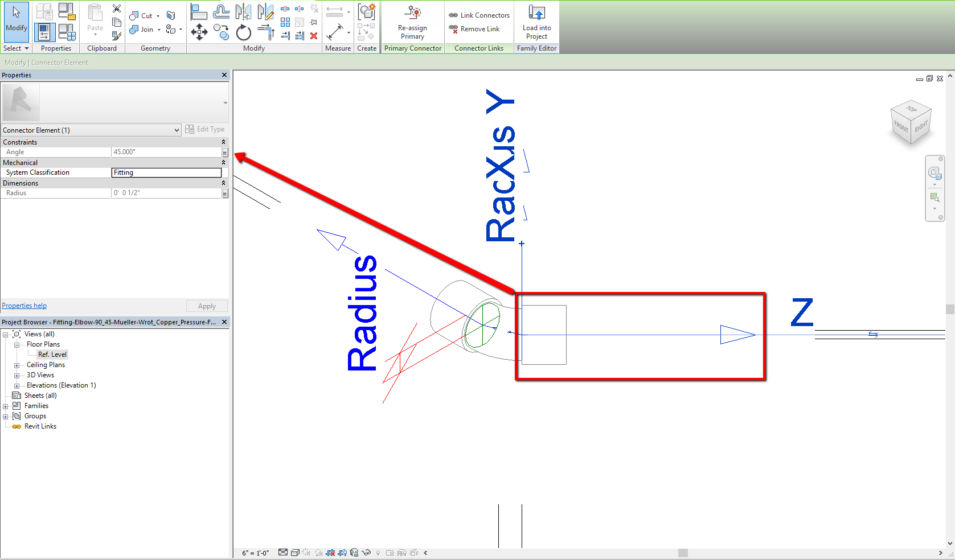The width and height of the screenshot is (955, 560).
Task: Click the Link Connectors icon
Action: pyautogui.click(x=453, y=15)
